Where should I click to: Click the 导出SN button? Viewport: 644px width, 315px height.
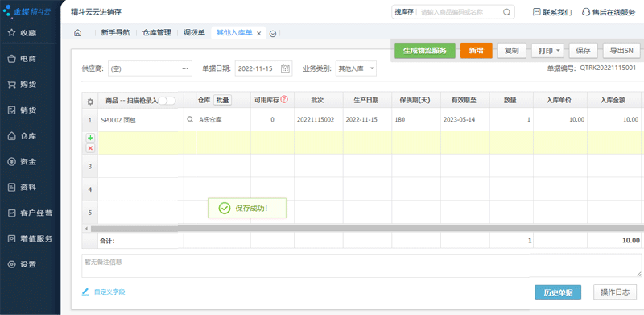pyautogui.click(x=621, y=51)
